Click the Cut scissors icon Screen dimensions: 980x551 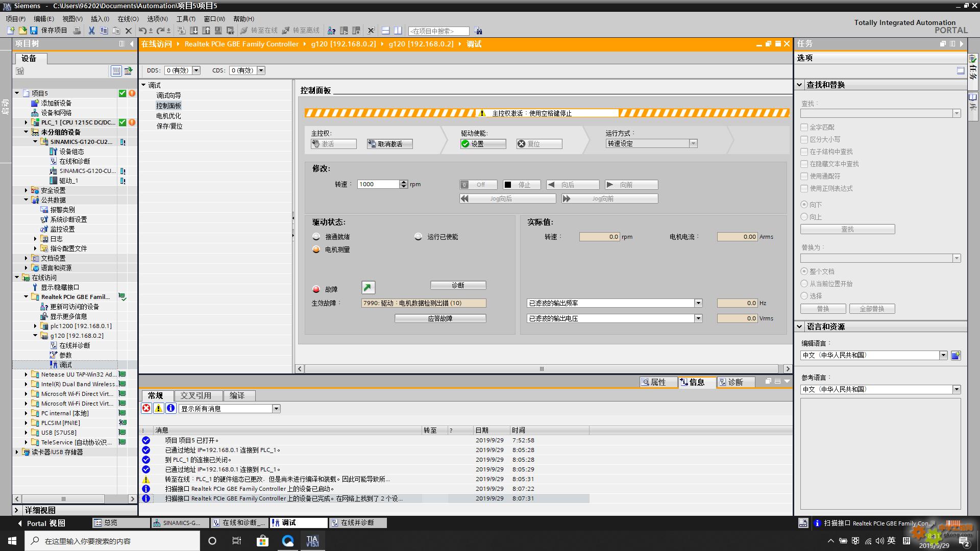point(91,31)
